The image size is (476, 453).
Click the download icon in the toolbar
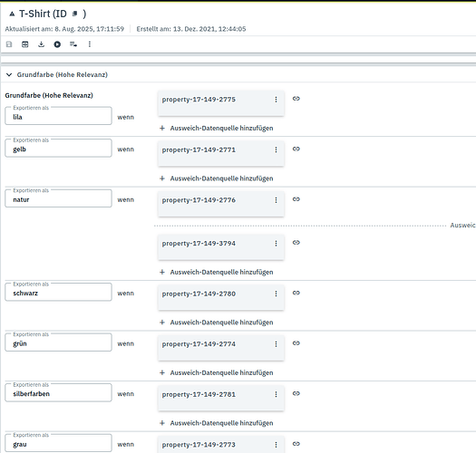(x=41, y=44)
